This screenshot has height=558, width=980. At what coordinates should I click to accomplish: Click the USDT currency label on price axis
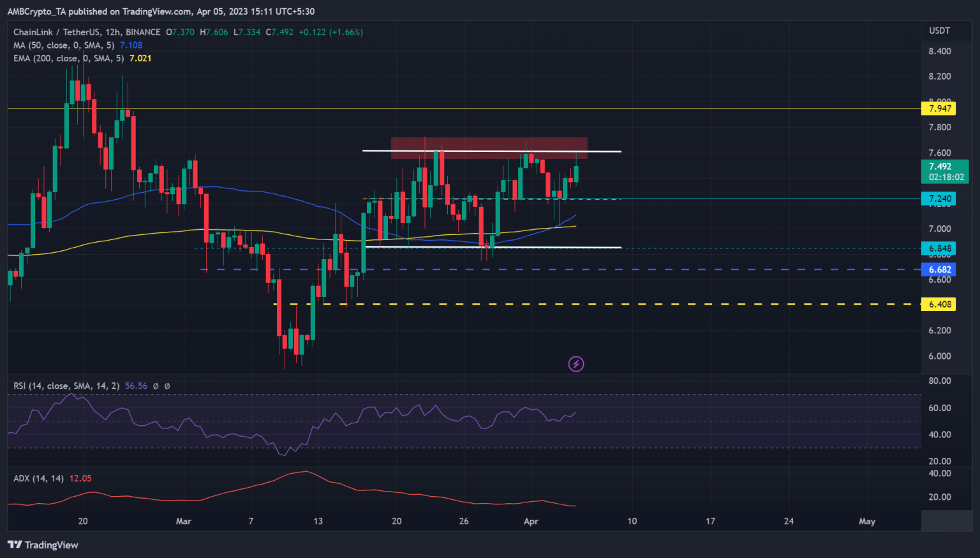click(x=939, y=31)
